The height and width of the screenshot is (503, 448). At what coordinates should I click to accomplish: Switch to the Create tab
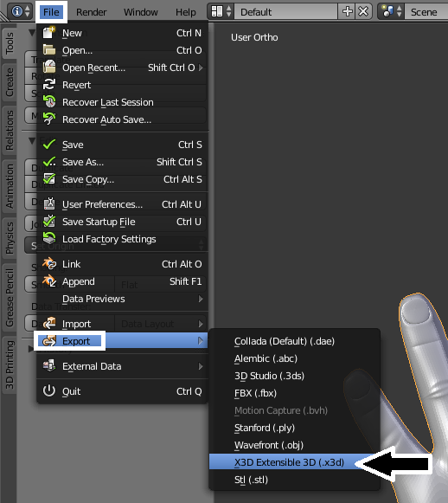click(x=10, y=82)
